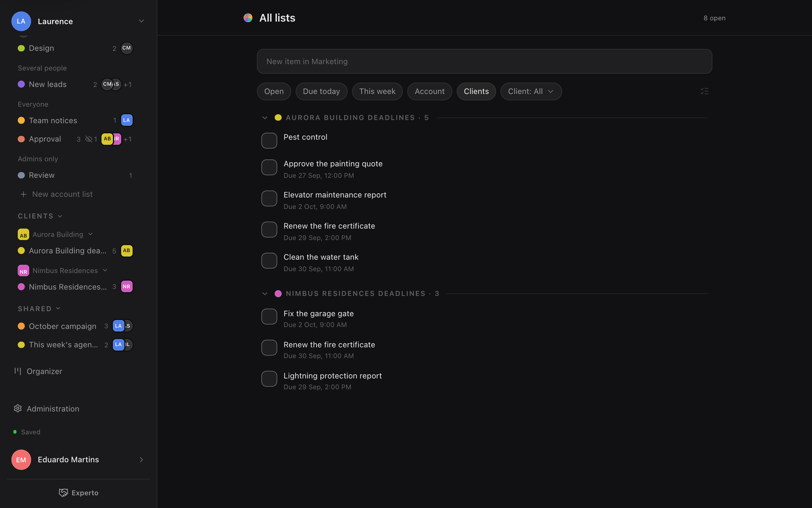Open the Team notices list
The image size is (812, 508).
click(x=75, y=120)
